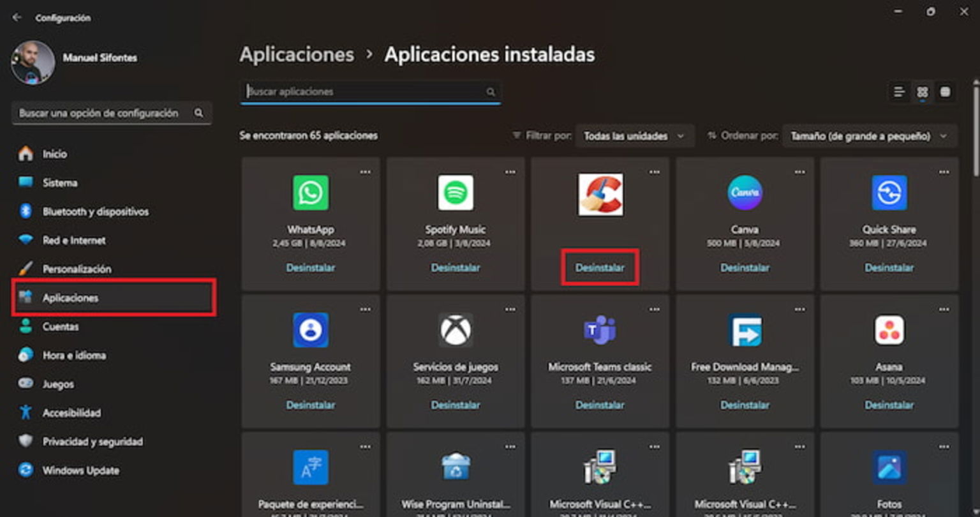Click Desinstalar under Servicios de juegos
This screenshot has height=517, width=980.
456,405
